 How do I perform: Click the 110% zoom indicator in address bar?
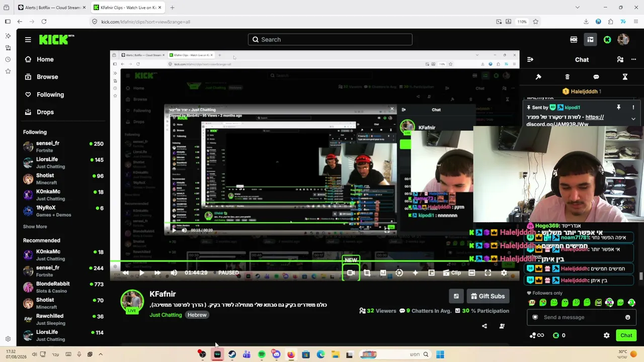[x=522, y=22]
